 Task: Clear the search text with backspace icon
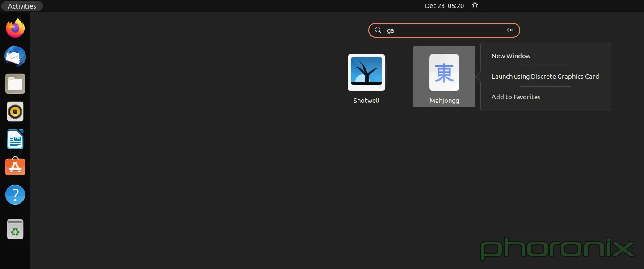pos(510,30)
